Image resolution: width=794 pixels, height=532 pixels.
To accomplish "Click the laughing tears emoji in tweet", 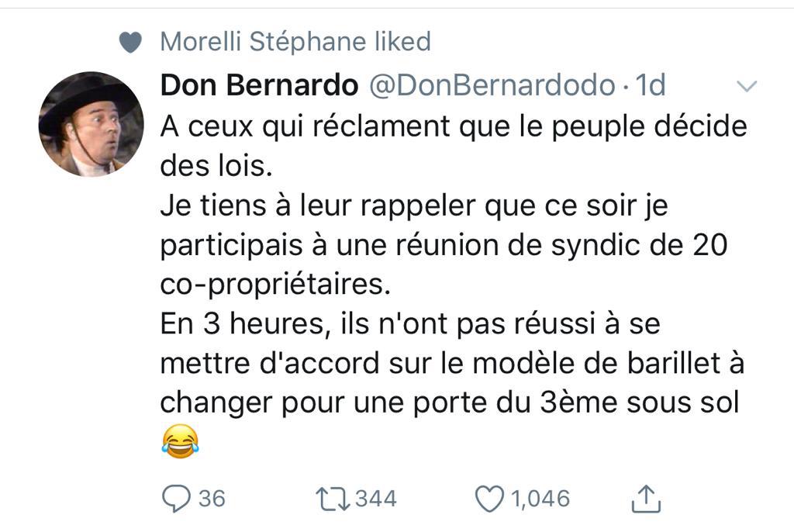I will (x=180, y=441).
